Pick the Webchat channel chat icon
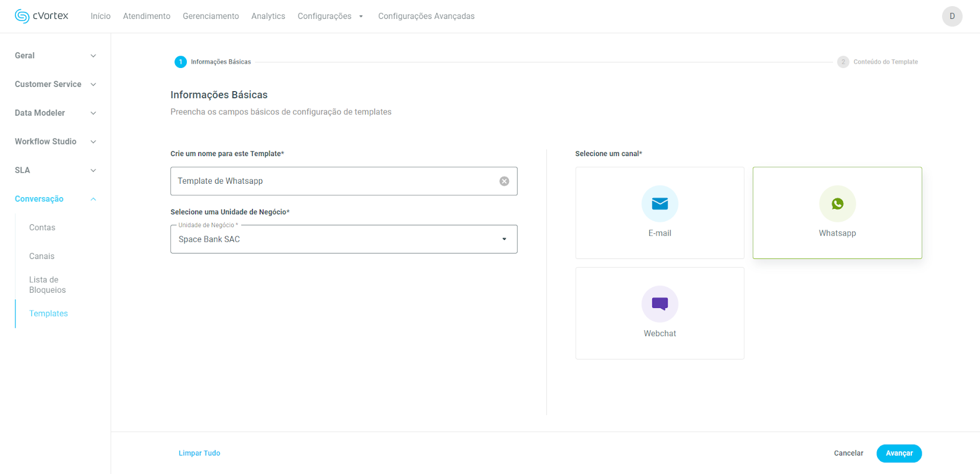This screenshot has height=474, width=980. [x=660, y=304]
